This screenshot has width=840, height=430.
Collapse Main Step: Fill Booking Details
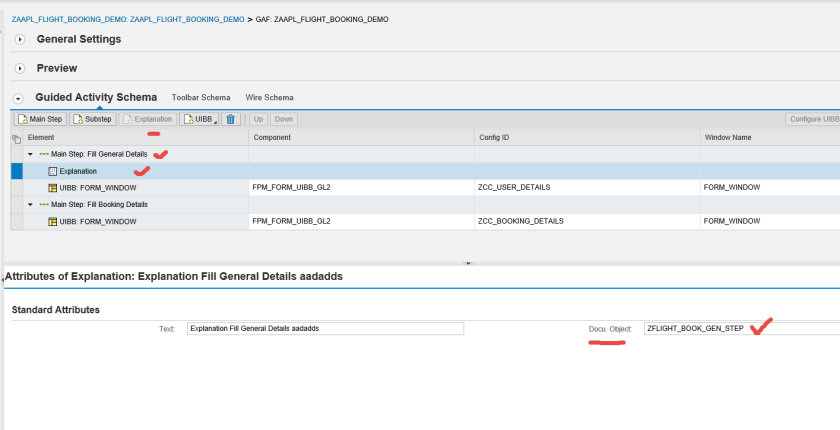31,204
